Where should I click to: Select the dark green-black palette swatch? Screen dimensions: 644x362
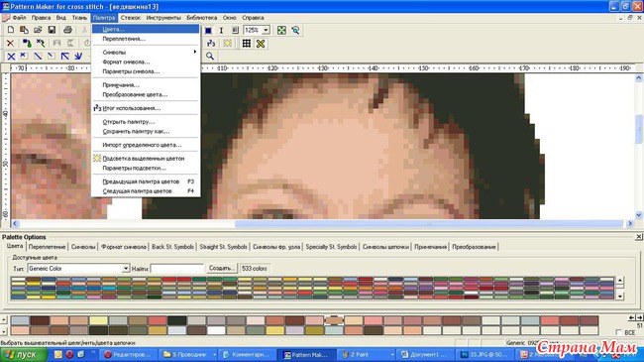[x=177, y=320]
